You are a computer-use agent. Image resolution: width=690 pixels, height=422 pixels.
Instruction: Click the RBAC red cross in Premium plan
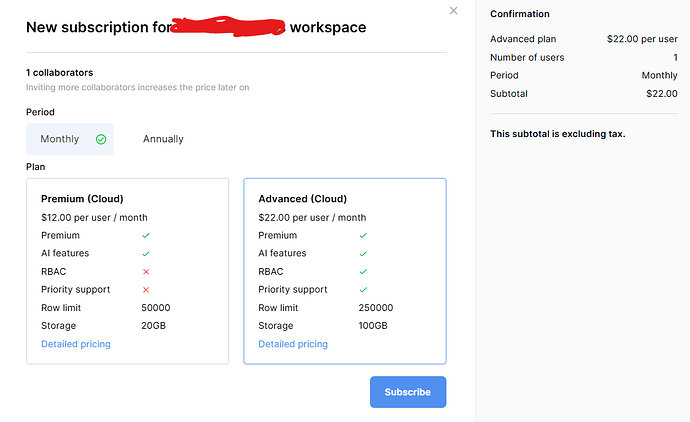pos(146,272)
